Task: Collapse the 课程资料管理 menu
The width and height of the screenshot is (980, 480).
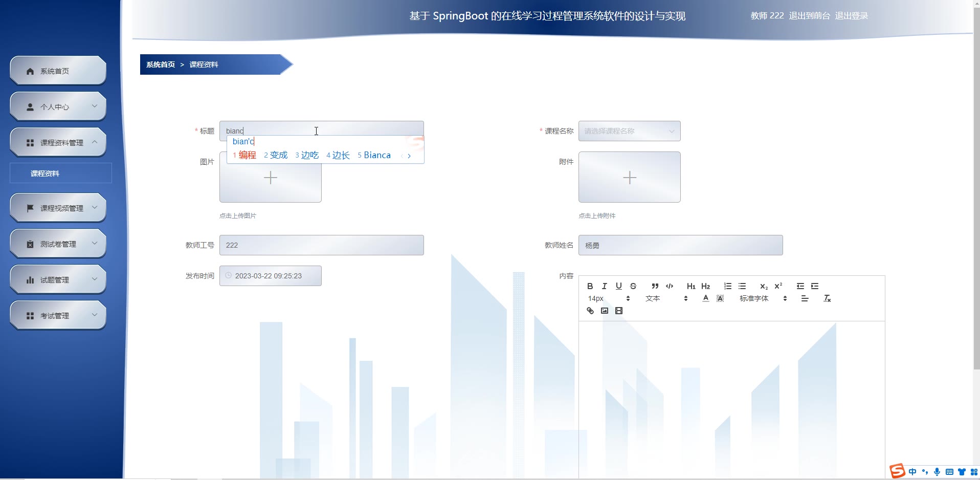Action: coord(58,142)
